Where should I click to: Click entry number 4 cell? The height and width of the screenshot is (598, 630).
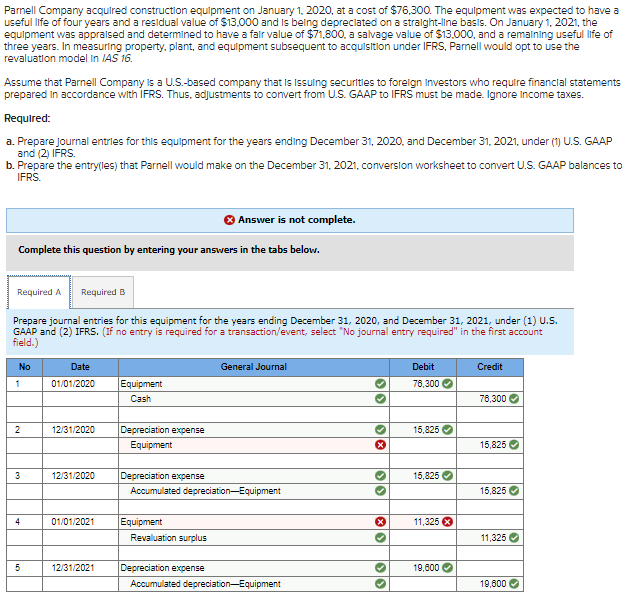pos(25,522)
